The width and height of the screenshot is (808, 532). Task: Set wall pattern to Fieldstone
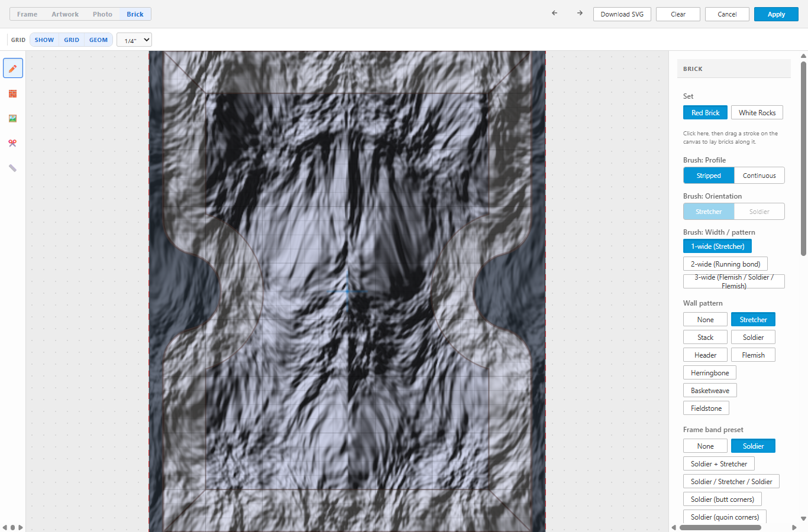coord(706,408)
